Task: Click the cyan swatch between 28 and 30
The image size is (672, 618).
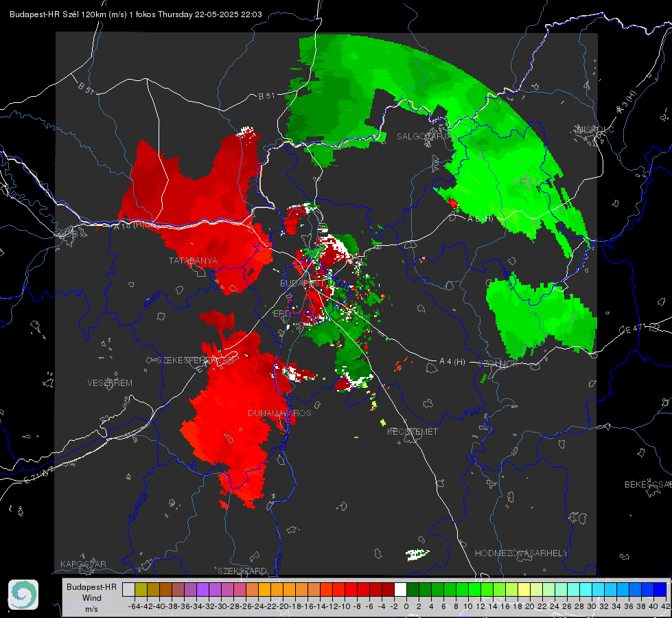Action: (x=586, y=590)
